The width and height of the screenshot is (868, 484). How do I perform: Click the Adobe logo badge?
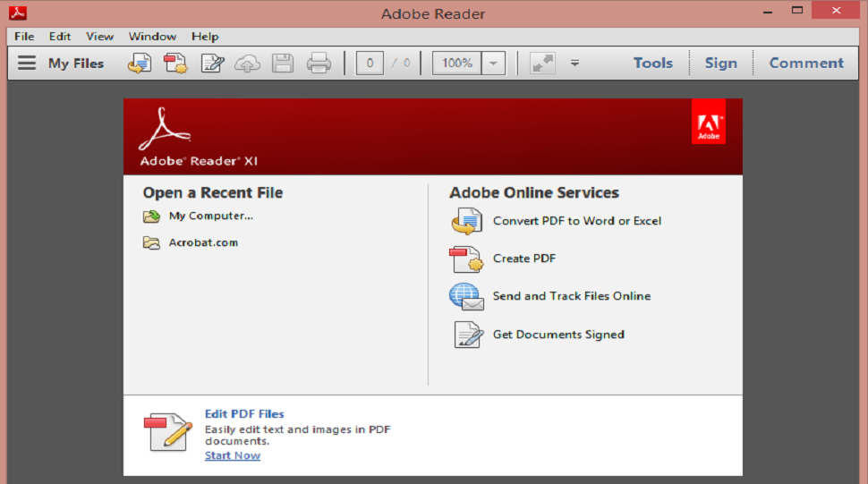(x=709, y=122)
